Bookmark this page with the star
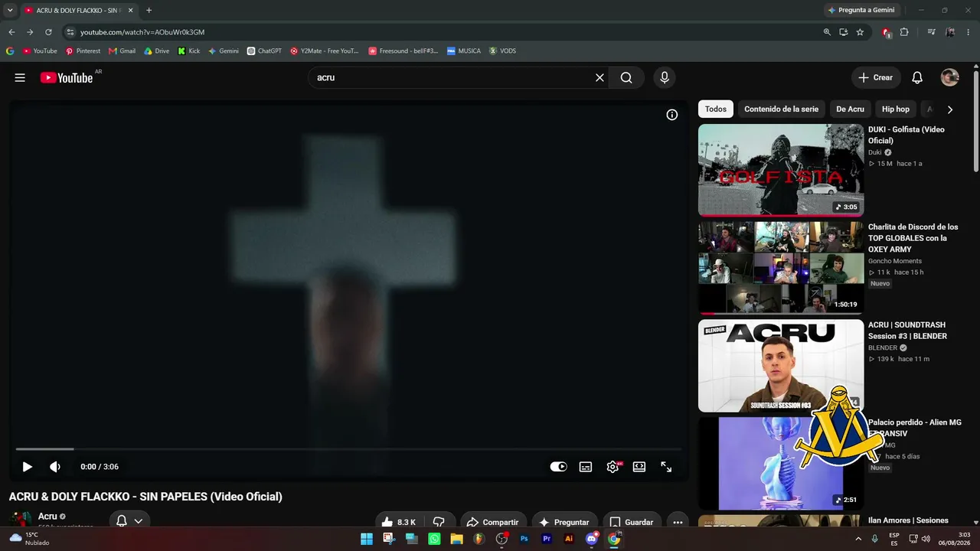This screenshot has height=551, width=980. (860, 32)
